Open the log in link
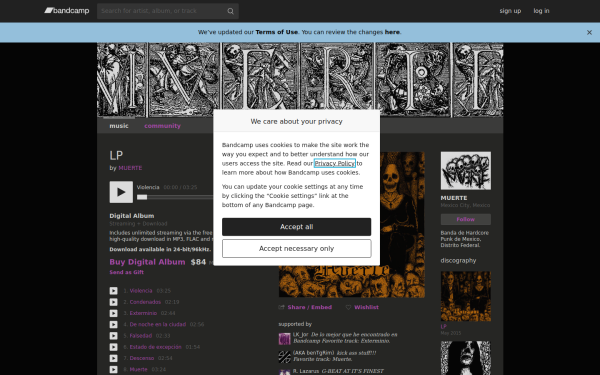This screenshot has height=375, width=600. tap(541, 11)
